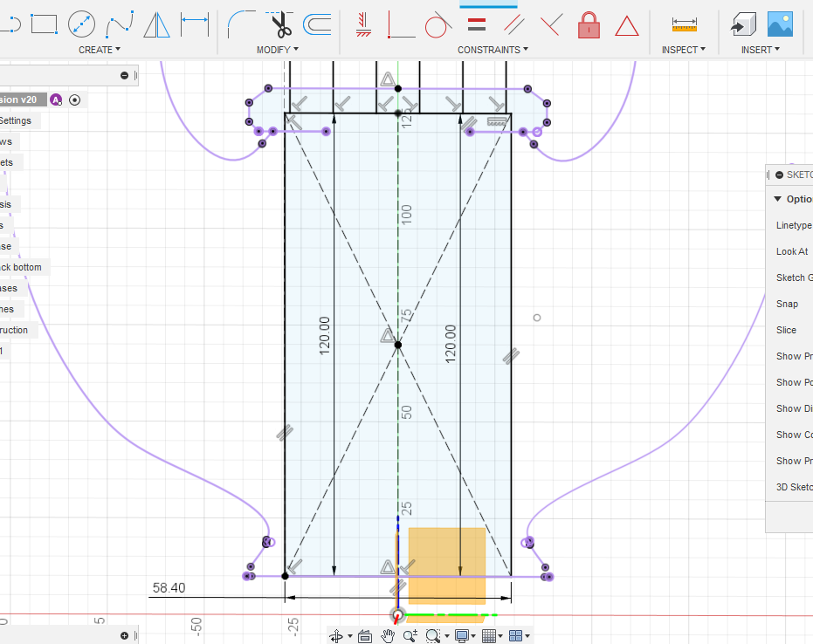Activate the component radio button beside v20

click(75, 100)
